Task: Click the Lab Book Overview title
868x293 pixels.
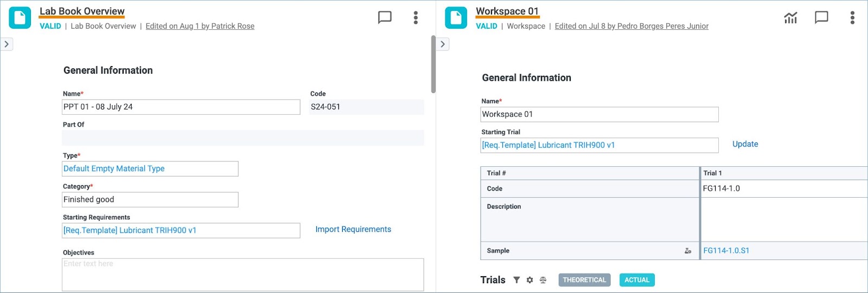Action: click(82, 11)
